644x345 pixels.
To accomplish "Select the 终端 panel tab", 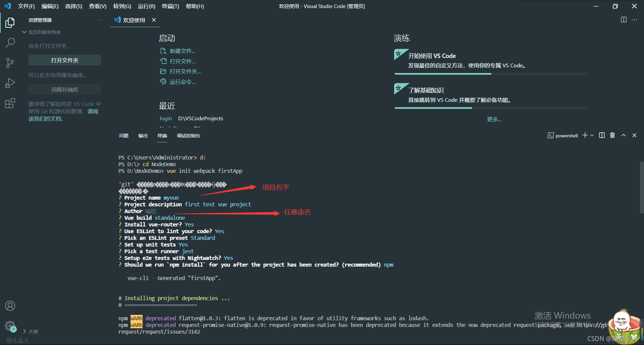I will pos(162,136).
